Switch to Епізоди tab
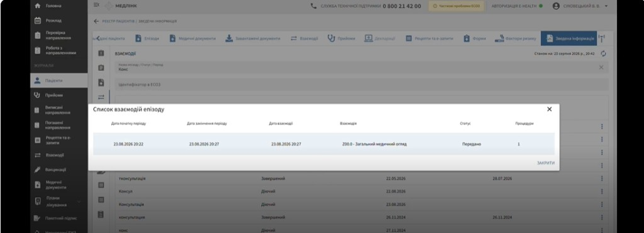644x233 pixels. (x=147, y=38)
